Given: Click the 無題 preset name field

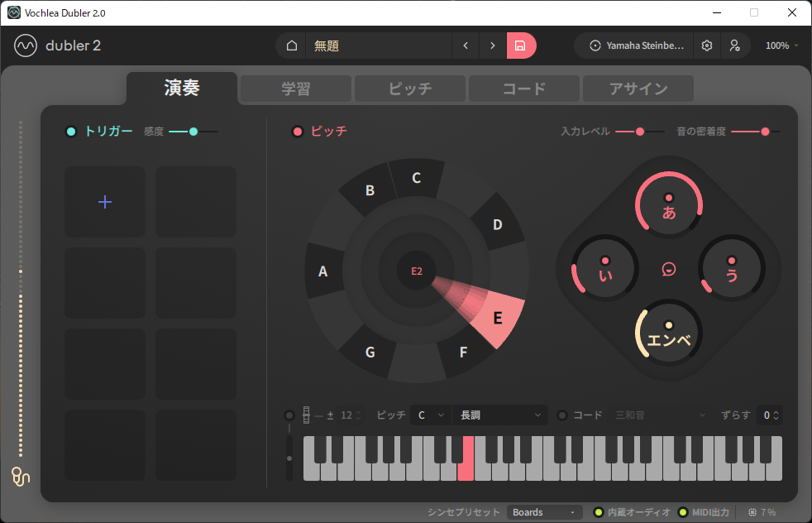Looking at the screenshot, I should pyautogui.click(x=378, y=46).
